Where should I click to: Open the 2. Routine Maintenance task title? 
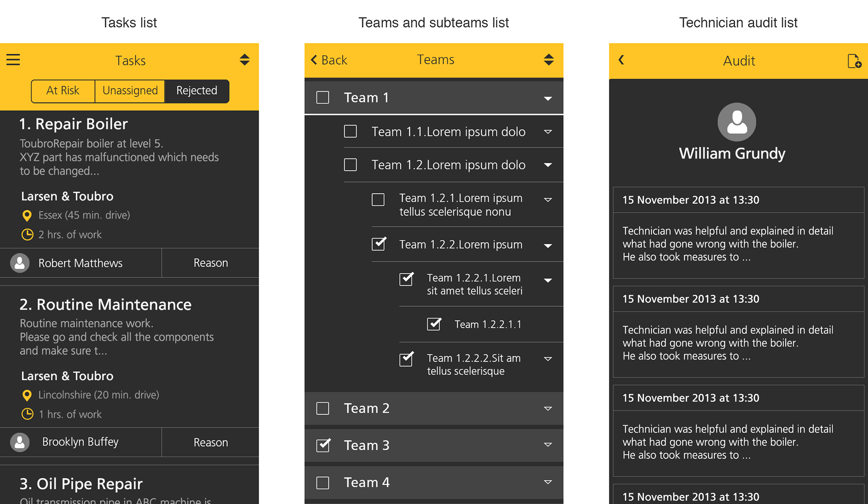tap(105, 304)
